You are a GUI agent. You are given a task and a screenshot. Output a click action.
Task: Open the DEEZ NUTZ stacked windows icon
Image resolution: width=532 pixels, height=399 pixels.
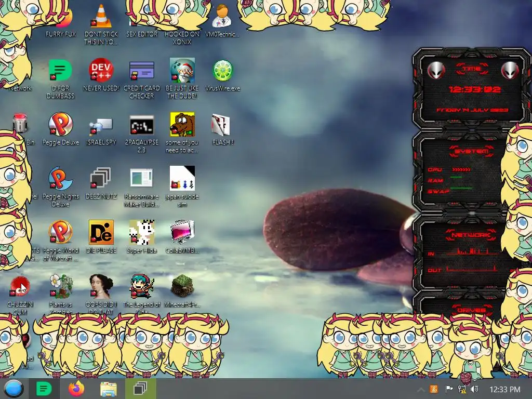click(x=101, y=179)
